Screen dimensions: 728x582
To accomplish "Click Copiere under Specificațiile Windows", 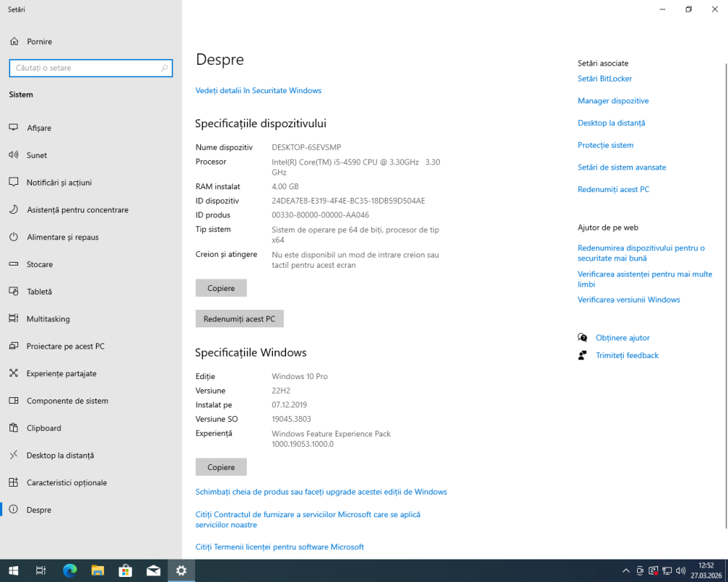I will (x=221, y=466).
